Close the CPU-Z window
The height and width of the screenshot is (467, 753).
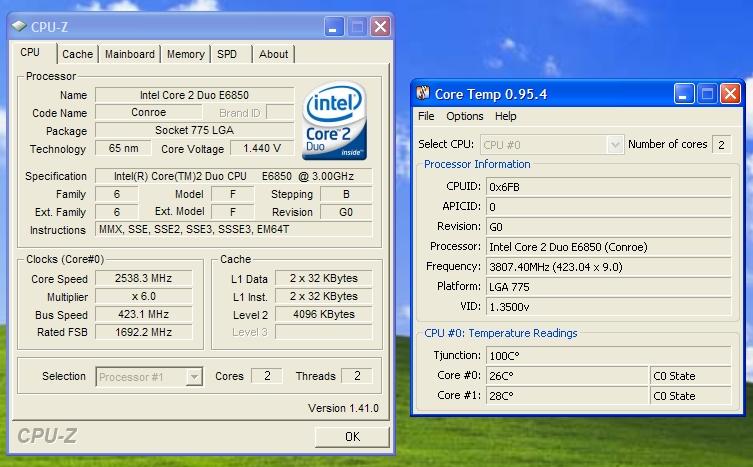point(380,27)
